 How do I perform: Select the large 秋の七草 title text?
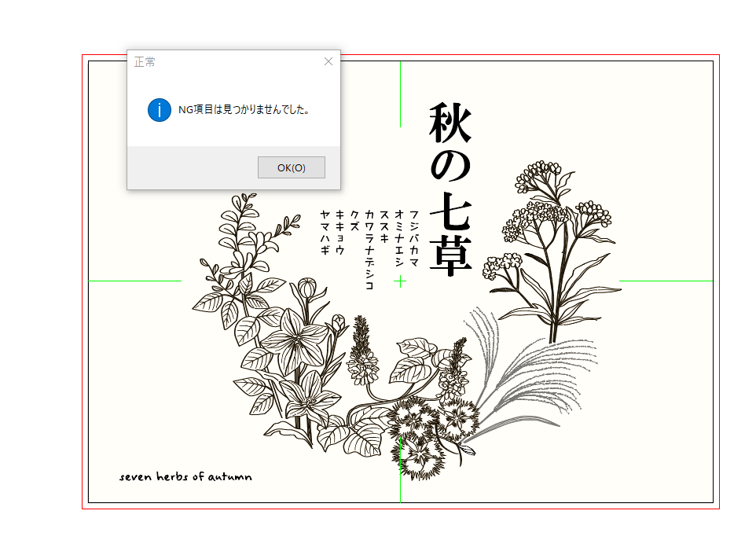[x=450, y=189]
